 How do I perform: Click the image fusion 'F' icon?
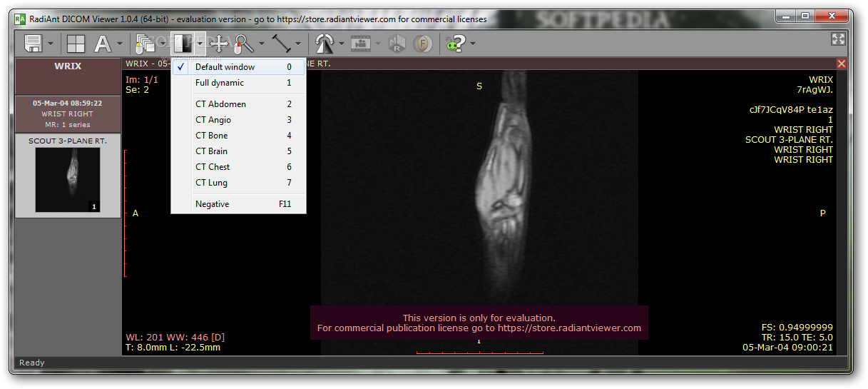(423, 44)
